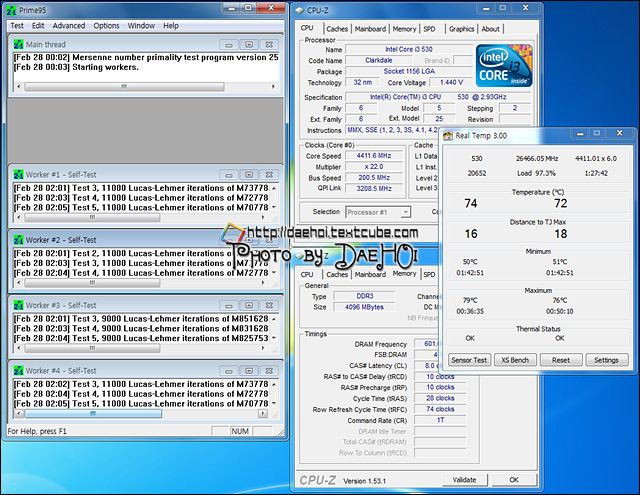Click the Validate button in CPU-Z
The image size is (640, 495).
pyautogui.click(x=465, y=480)
